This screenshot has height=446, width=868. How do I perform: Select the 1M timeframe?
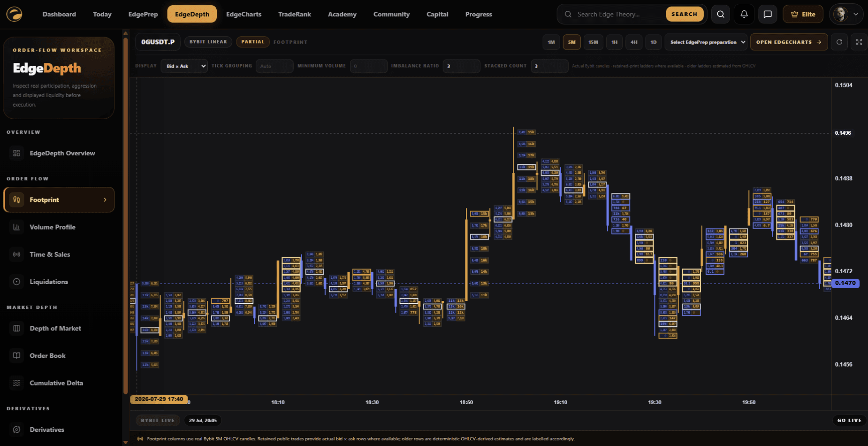[551, 42]
